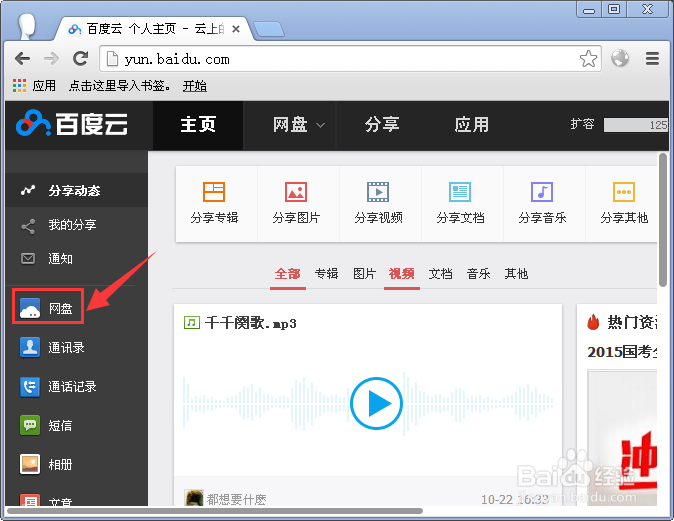Screen dimensions: 674x521
Task: Open 相册 photo album in the sidebar
Action: point(46,464)
